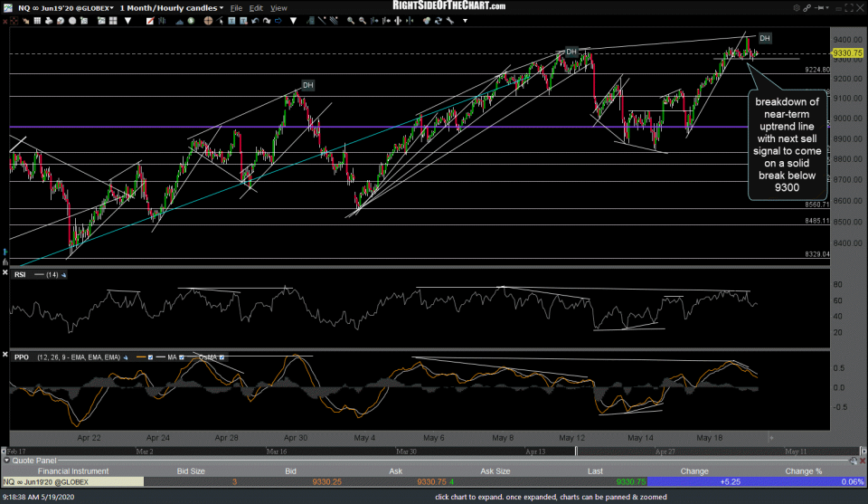Toggle the PPO OsMA histogram checkbox

pyautogui.click(x=222, y=357)
